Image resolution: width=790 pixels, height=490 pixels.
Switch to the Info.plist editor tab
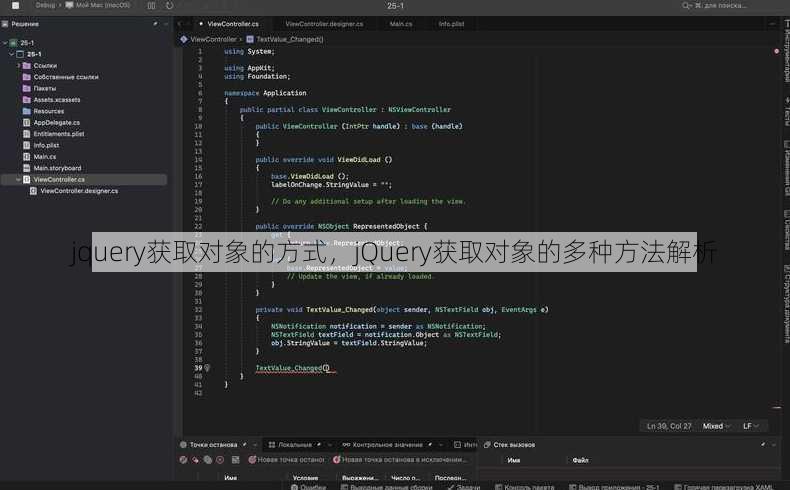pyautogui.click(x=451, y=24)
